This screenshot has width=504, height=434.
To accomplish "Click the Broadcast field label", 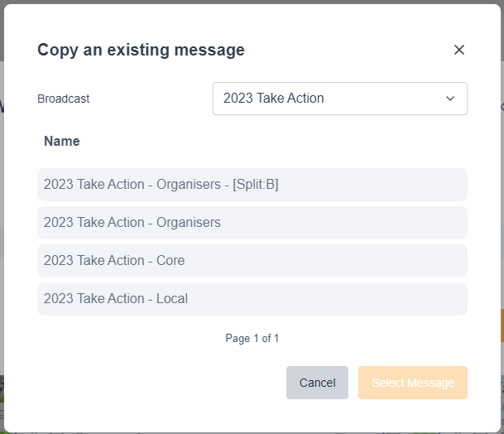I will 64,99.
